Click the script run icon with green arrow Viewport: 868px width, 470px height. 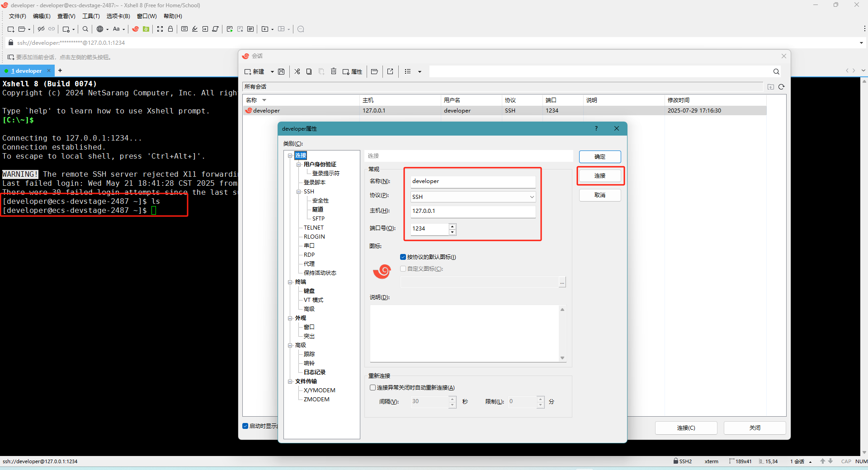[230, 29]
